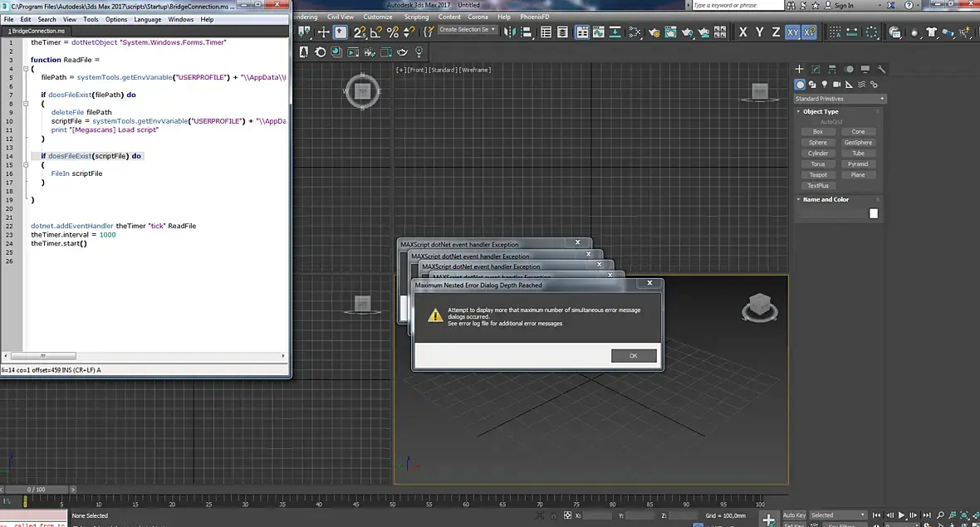
Task: Switch to Lights creation category
Action: click(825, 85)
